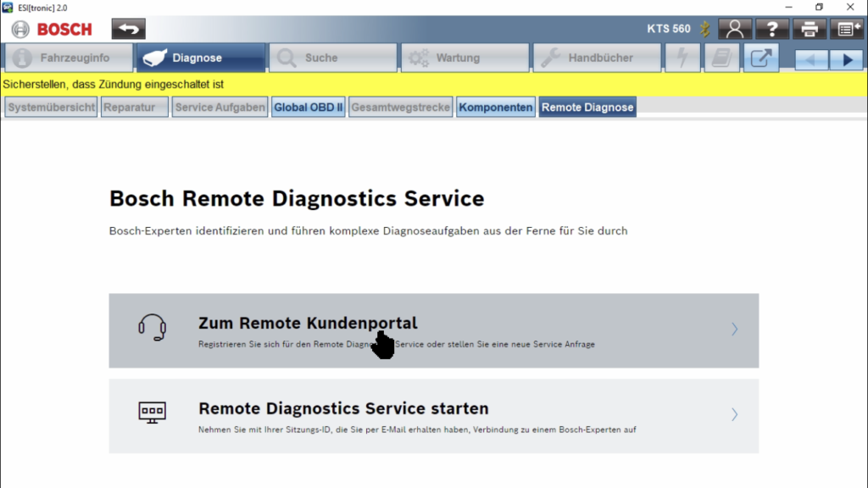Image resolution: width=868 pixels, height=488 pixels.
Task: Click the back arrow button next to Bosch logo
Action: pos(129,29)
